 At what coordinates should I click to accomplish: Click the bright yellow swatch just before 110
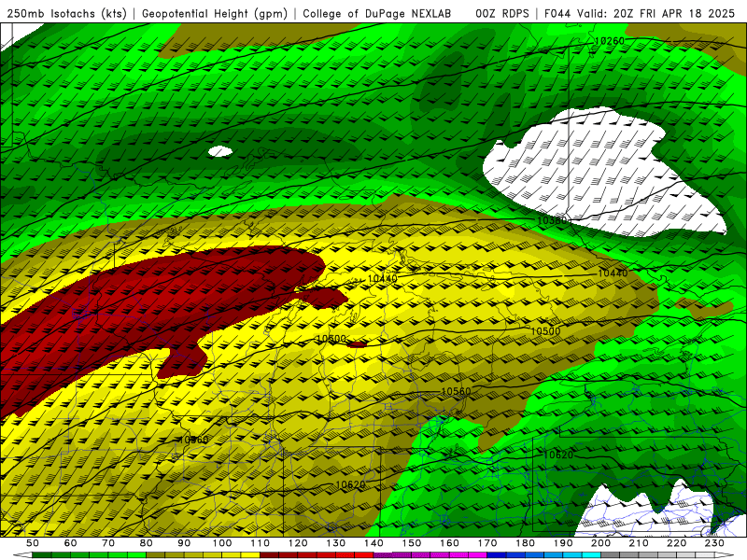(250, 555)
